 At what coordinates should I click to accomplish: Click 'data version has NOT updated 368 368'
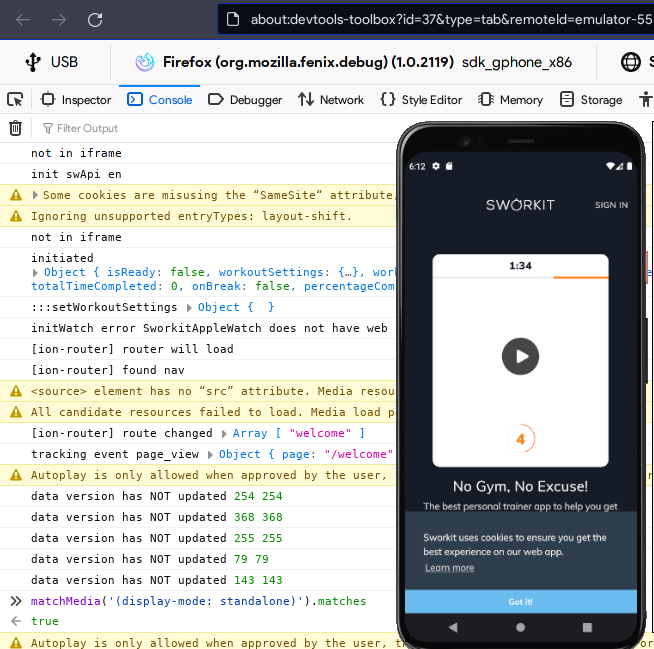(156, 517)
